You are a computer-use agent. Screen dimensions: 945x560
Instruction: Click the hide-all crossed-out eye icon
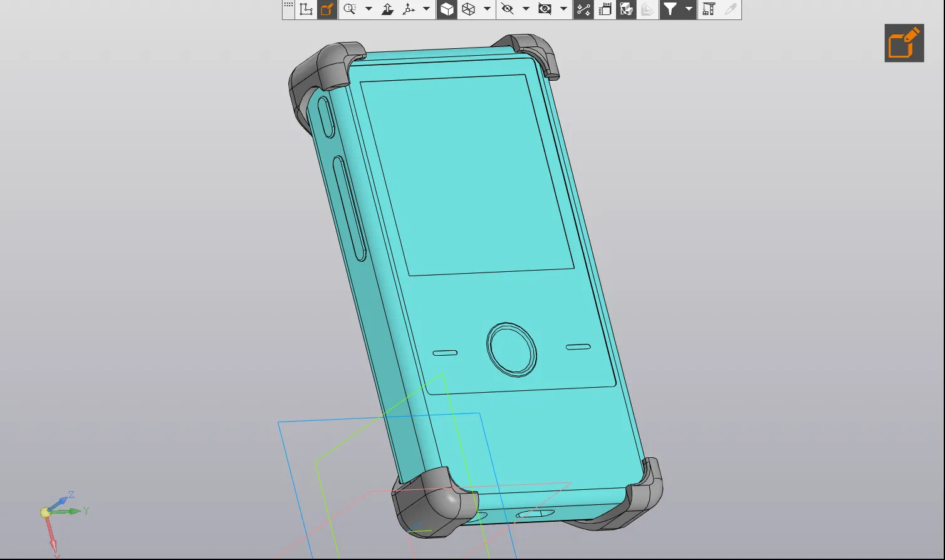545,9
